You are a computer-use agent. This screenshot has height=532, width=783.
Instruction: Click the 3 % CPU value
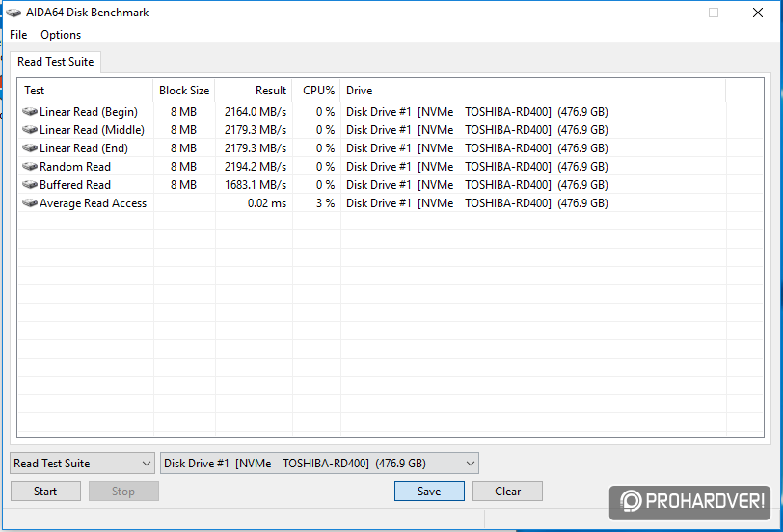coord(325,203)
